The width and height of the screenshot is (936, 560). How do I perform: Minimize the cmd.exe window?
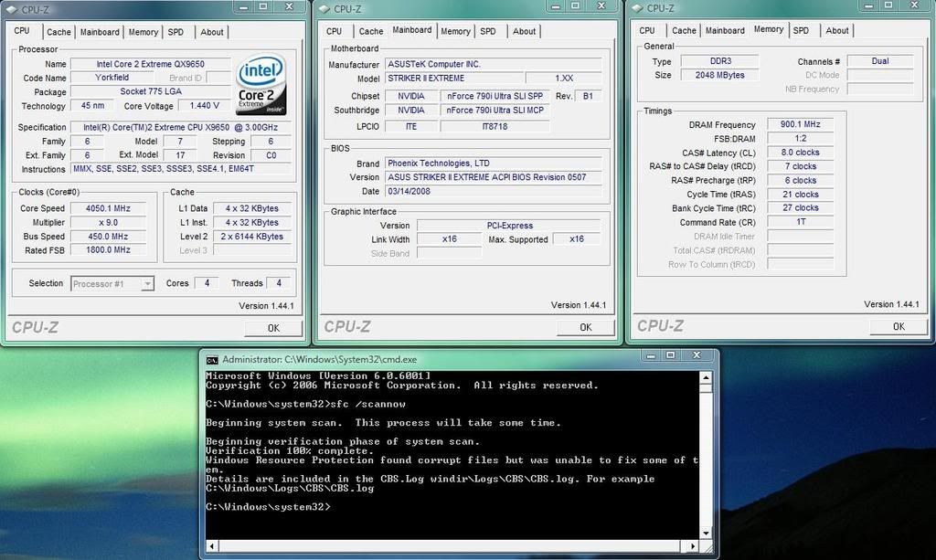[x=651, y=355]
